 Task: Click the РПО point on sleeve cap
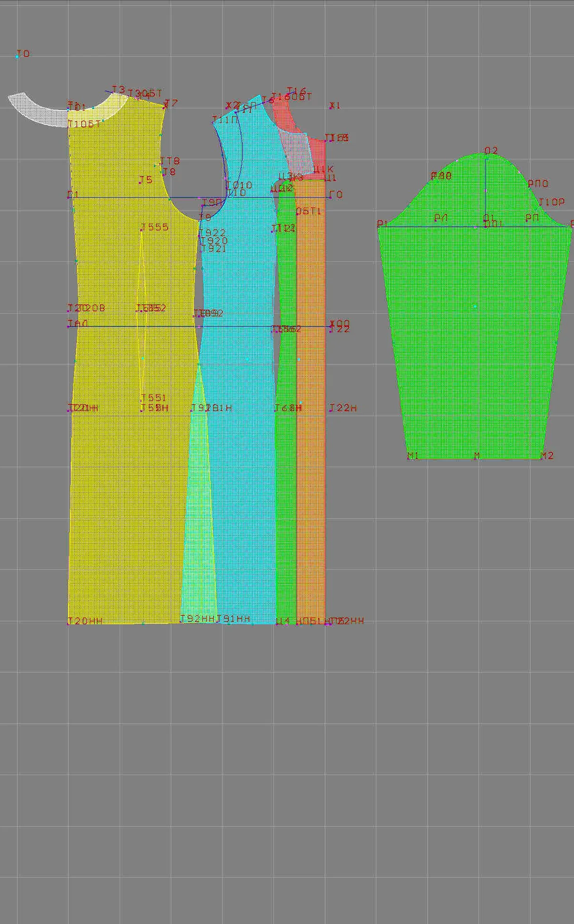(x=538, y=183)
